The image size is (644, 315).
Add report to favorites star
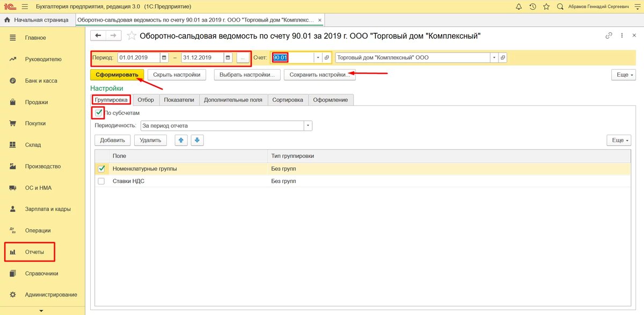pos(131,36)
